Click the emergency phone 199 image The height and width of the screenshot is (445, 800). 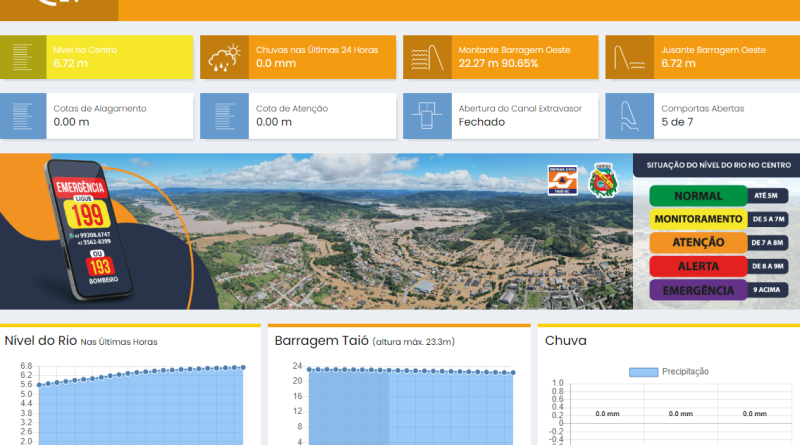(x=88, y=230)
